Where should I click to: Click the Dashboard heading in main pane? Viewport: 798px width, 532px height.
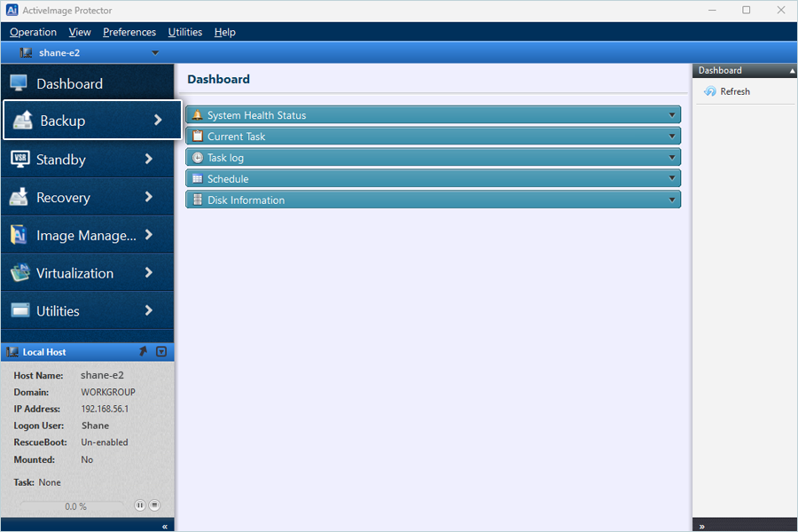pyautogui.click(x=218, y=79)
